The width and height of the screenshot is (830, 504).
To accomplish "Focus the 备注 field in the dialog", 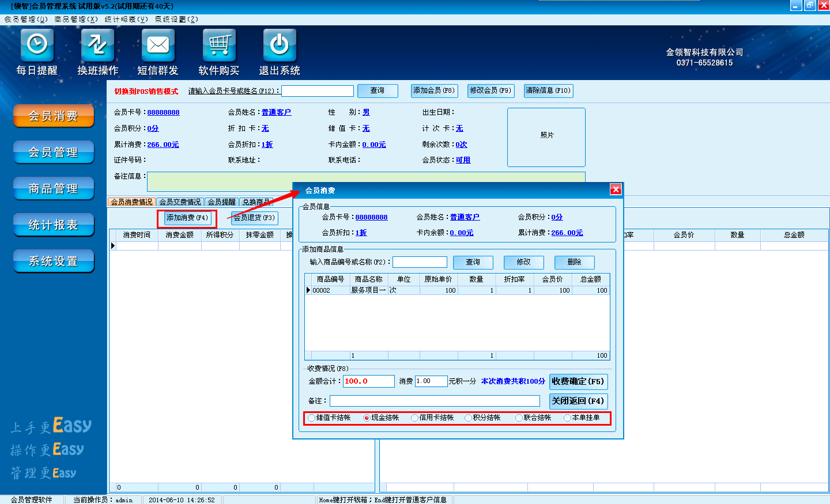I will pyautogui.click(x=435, y=401).
